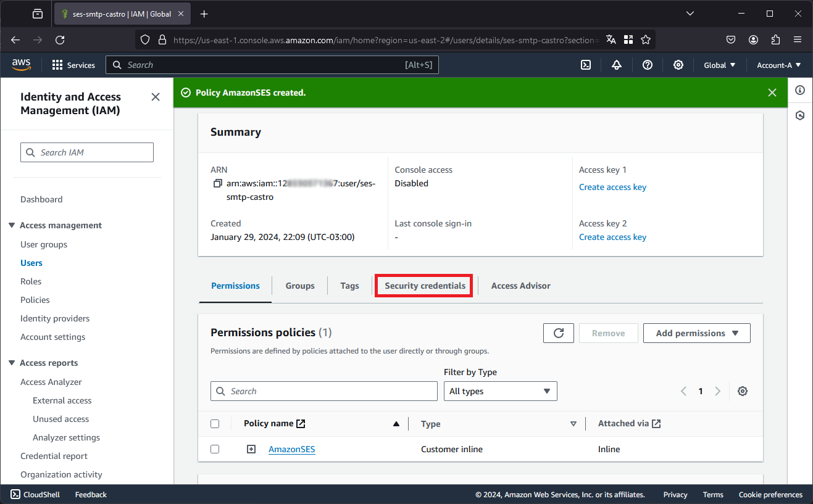Open the CloudShell button in the footer
813x504 pixels.
coord(35,495)
